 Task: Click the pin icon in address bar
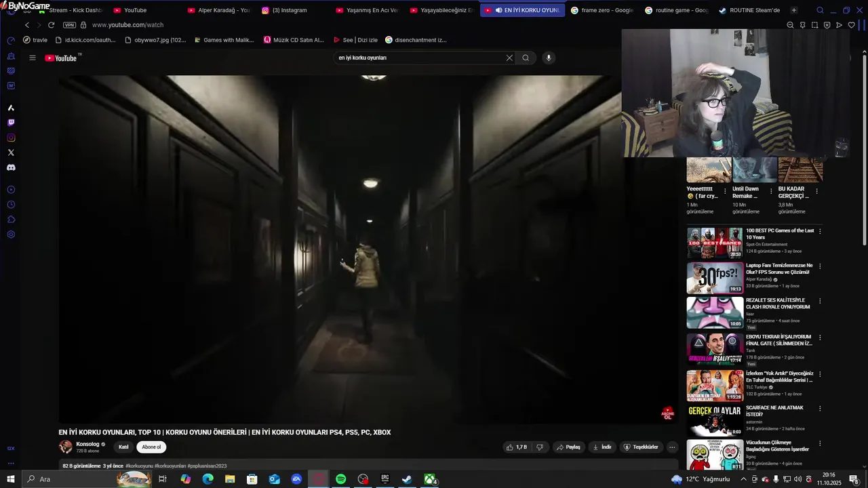click(x=802, y=25)
